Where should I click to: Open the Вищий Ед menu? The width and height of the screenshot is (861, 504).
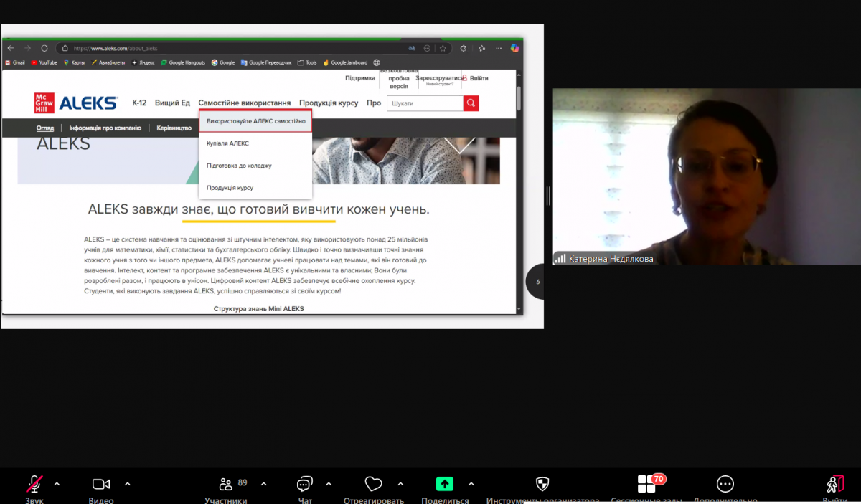172,103
